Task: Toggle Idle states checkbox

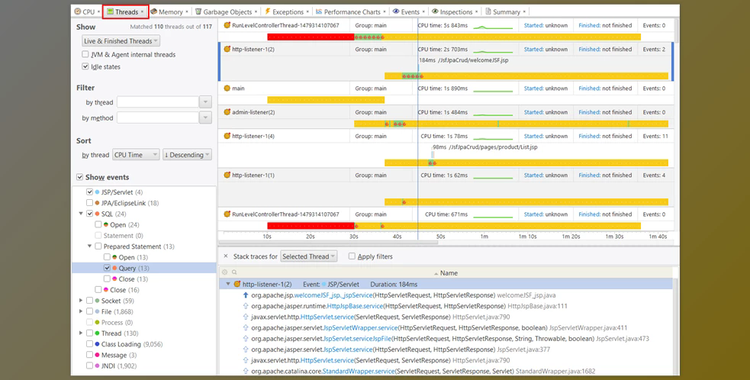Action: tap(85, 67)
